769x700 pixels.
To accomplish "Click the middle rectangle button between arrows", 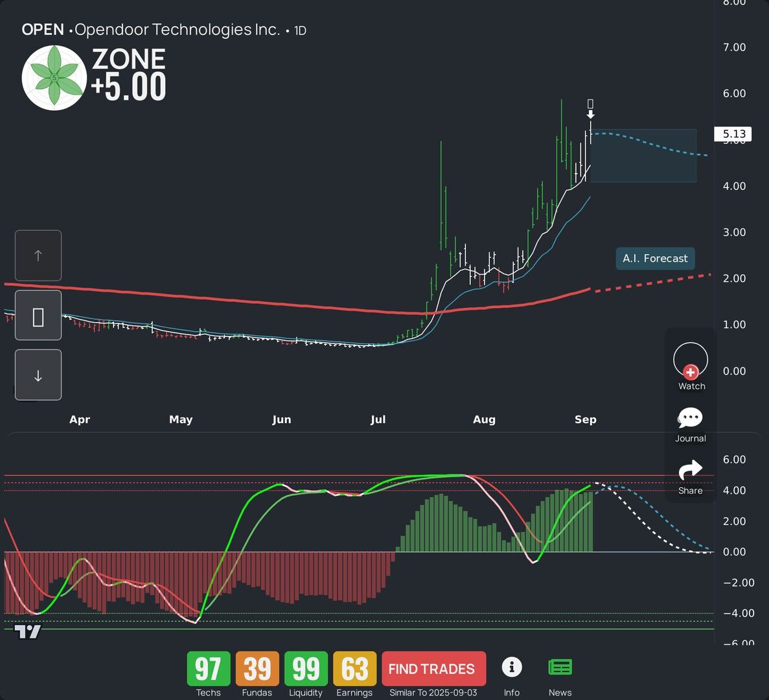I will 38,315.
